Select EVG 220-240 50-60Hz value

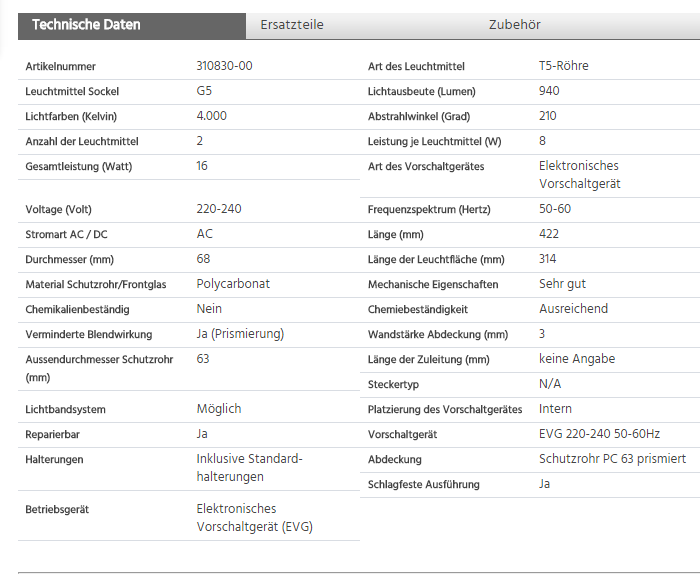click(x=599, y=434)
